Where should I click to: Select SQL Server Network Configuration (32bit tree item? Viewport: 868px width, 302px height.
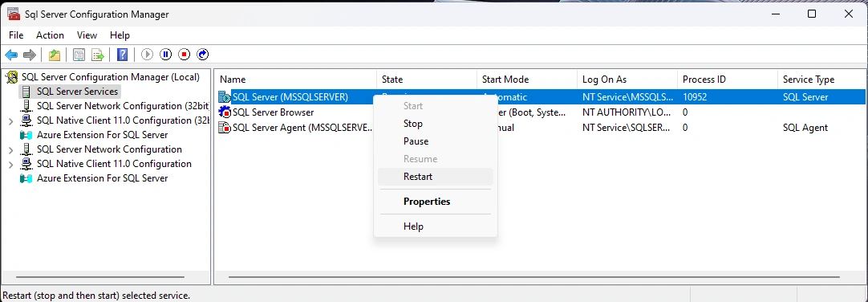click(123, 106)
